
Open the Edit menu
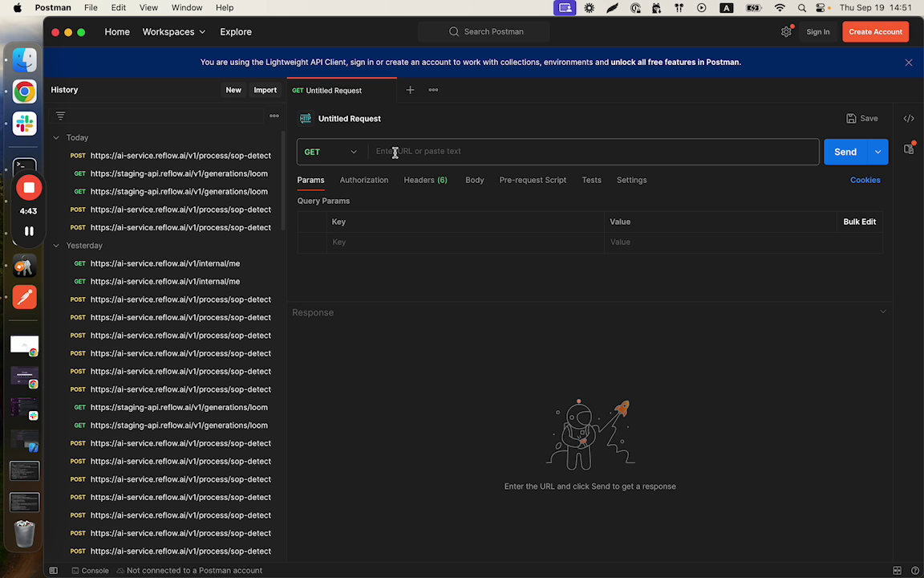click(119, 8)
